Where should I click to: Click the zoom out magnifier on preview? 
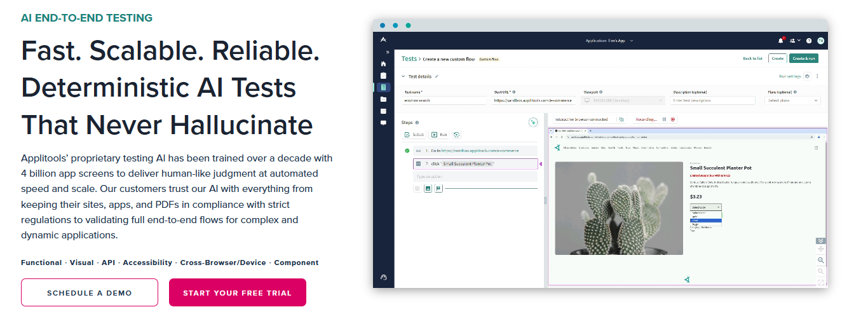(821, 271)
